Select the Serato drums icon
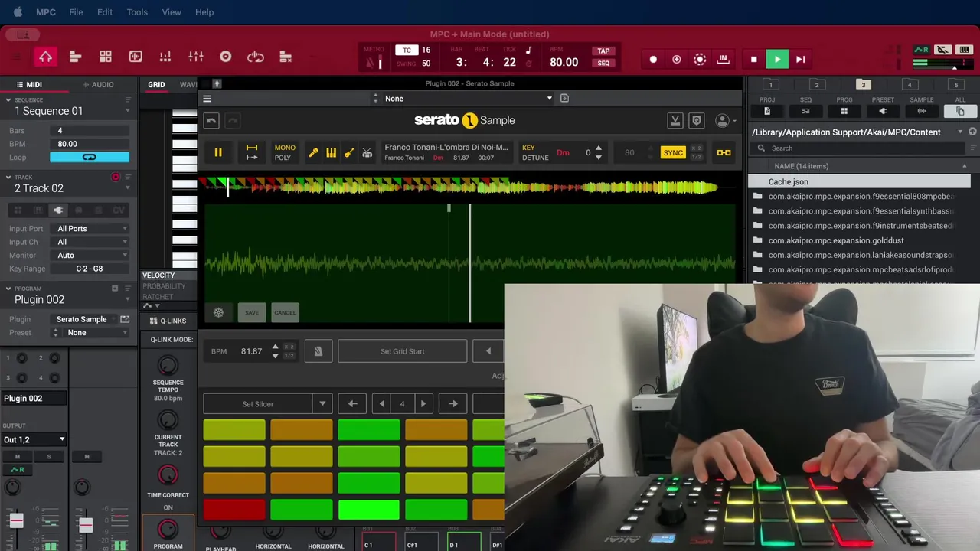 click(367, 152)
